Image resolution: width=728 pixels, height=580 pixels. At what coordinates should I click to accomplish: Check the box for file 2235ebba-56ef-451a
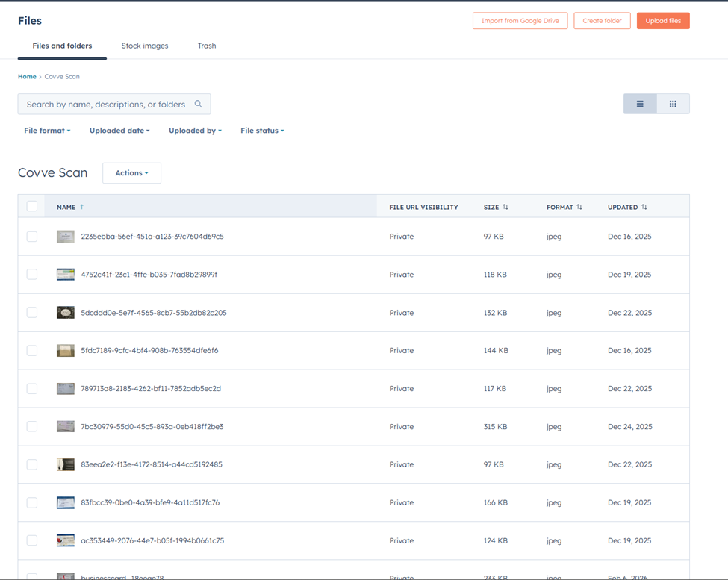(32, 237)
